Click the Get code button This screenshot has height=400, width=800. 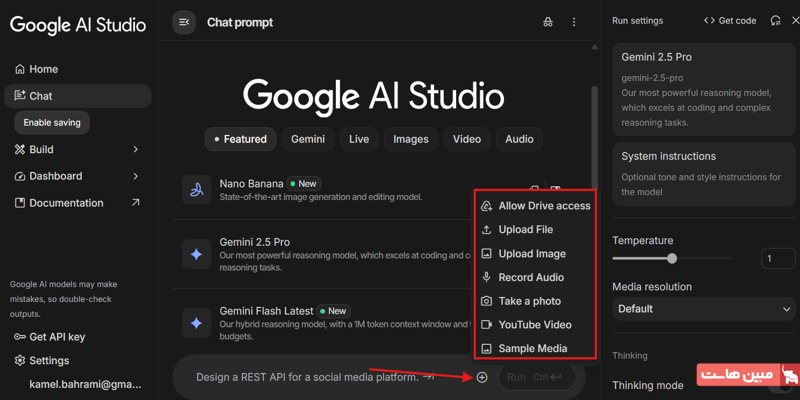(x=730, y=20)
